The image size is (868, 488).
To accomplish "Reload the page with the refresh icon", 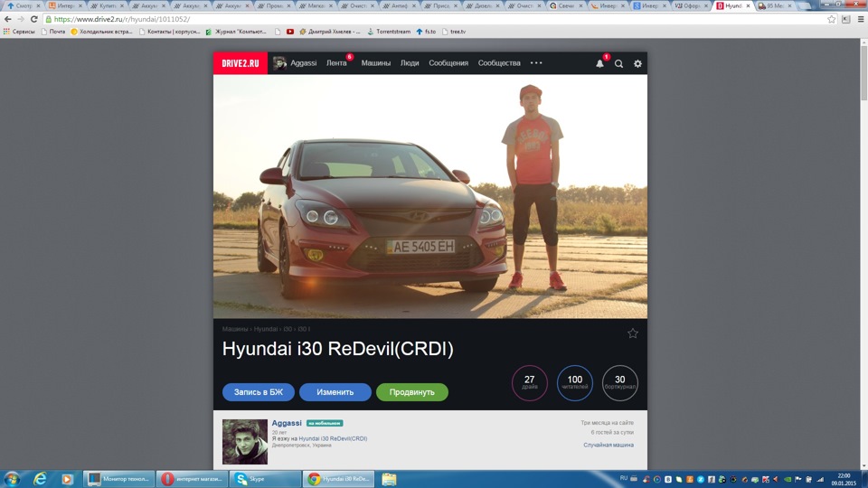I will click(33, 19).
